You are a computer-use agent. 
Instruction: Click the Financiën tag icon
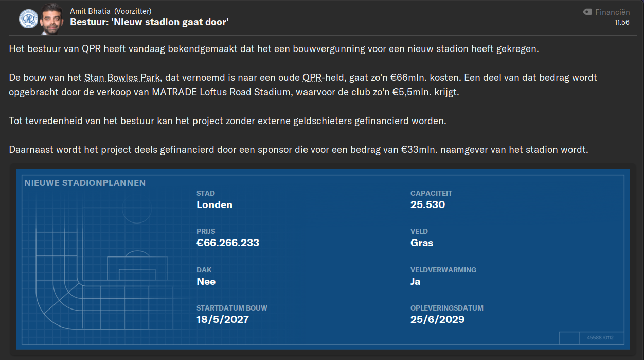[x=587, y=12]
